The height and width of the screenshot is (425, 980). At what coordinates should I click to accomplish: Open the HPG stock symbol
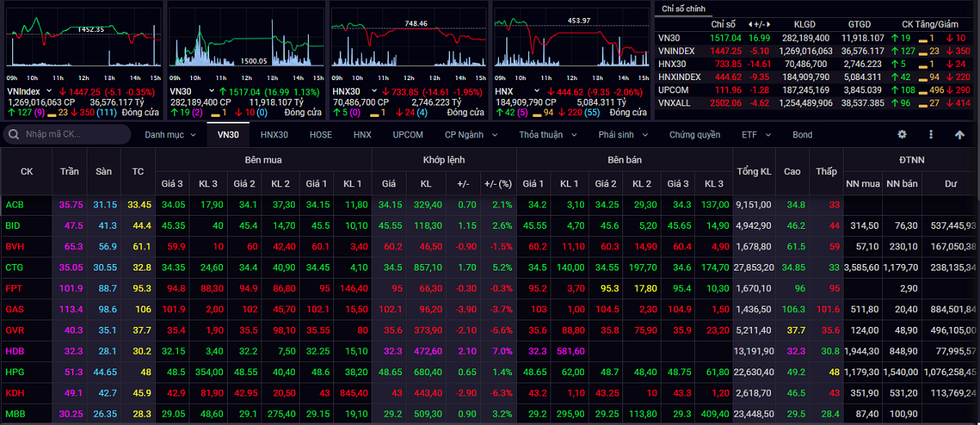point(14,373)
